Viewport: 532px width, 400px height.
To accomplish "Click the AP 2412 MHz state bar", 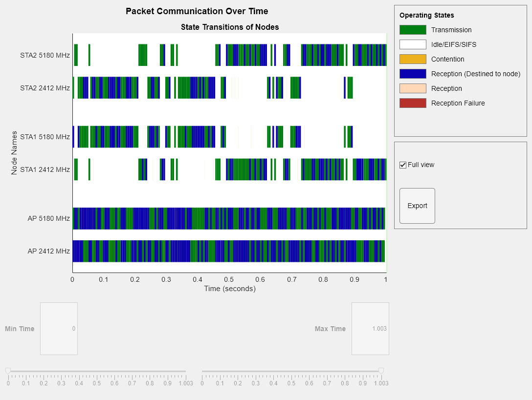I will (229, 251).
